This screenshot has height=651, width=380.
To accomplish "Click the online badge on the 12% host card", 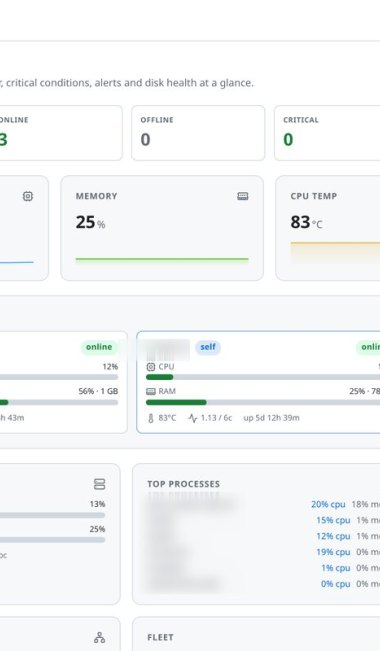I will tap(99, 347).
